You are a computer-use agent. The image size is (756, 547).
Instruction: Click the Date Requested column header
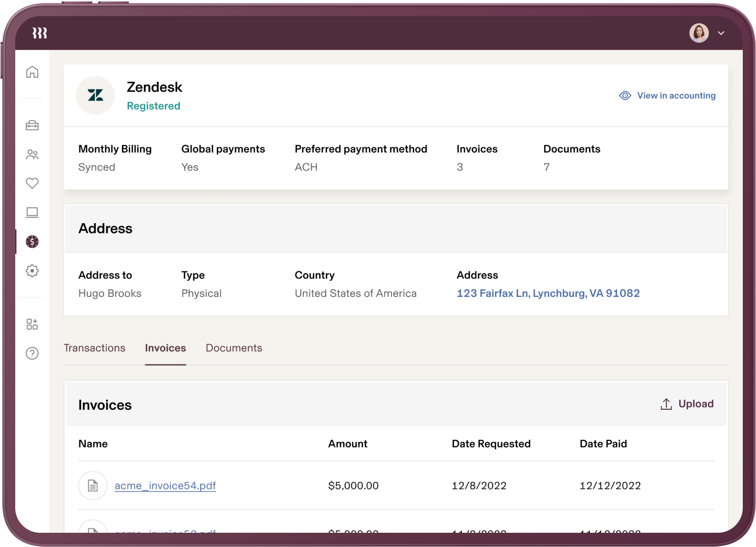coord(491,444)
